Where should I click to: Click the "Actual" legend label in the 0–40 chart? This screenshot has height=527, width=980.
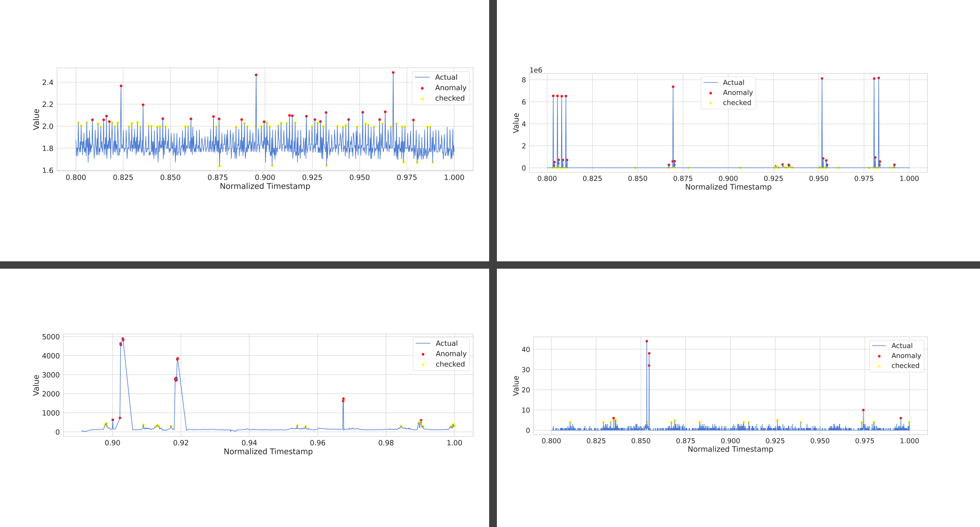pos(901,345)
